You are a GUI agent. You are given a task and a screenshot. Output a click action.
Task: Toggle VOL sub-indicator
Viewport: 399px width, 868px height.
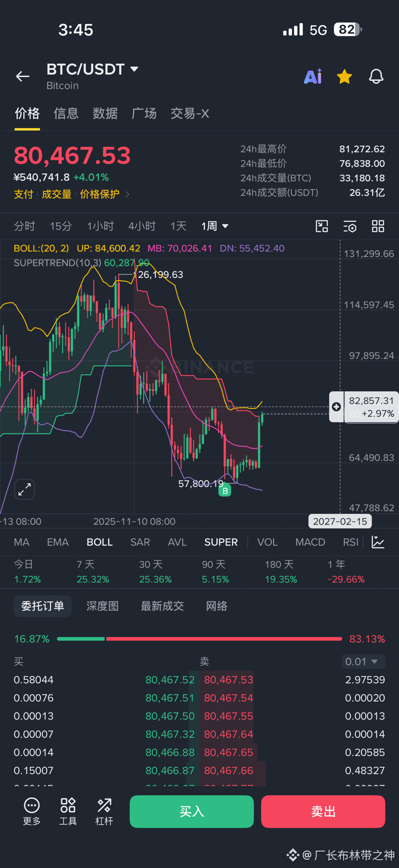coord(267,542)
